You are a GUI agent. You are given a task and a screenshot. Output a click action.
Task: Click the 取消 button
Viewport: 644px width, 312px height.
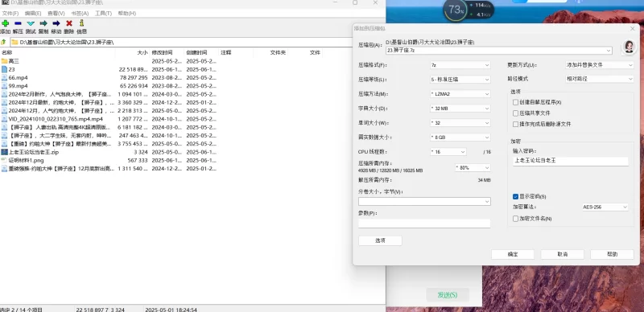point(562,254)
